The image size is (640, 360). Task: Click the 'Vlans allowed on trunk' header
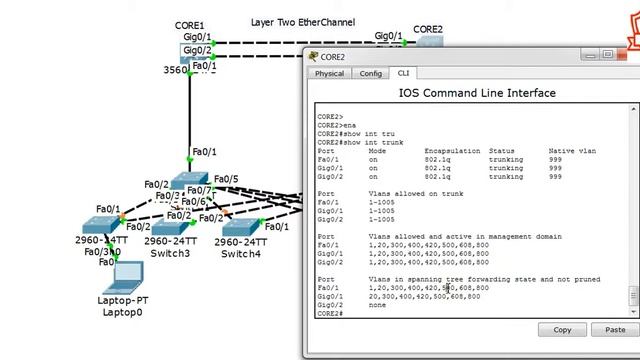416,194
